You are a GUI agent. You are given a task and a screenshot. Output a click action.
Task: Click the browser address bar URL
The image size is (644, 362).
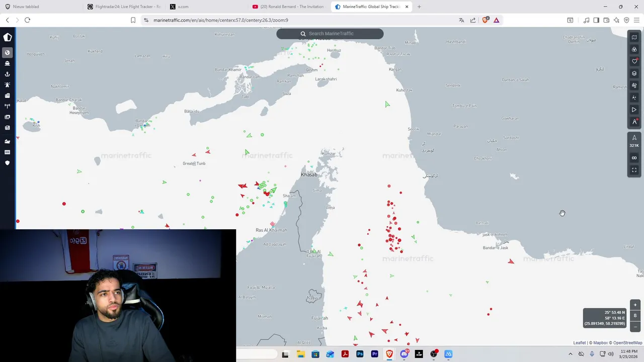coord(221,20)
